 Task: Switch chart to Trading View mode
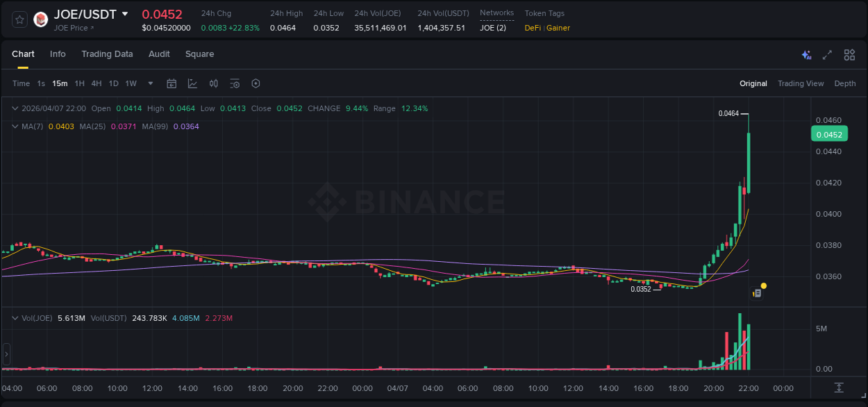pos(801,83)
